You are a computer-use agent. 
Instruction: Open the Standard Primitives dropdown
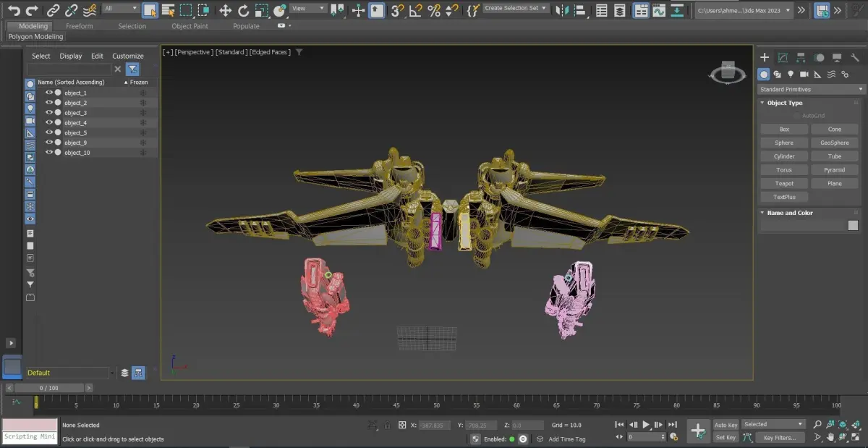point(811,89)
